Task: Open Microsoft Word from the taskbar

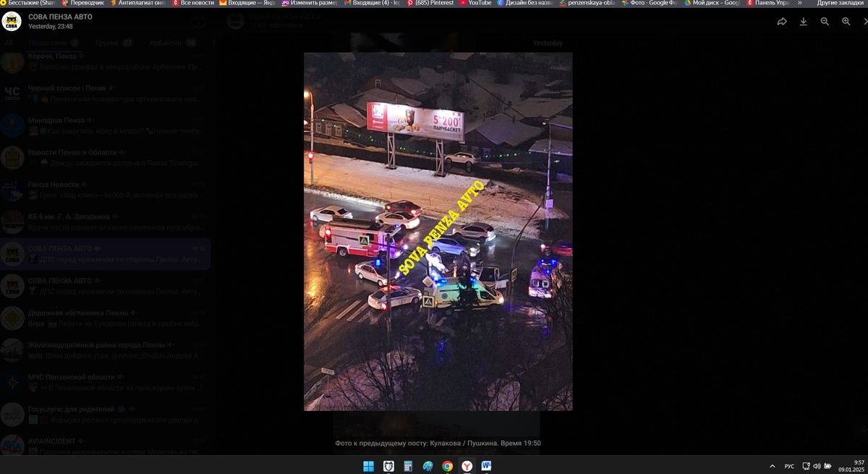Action: click(486, 466)
